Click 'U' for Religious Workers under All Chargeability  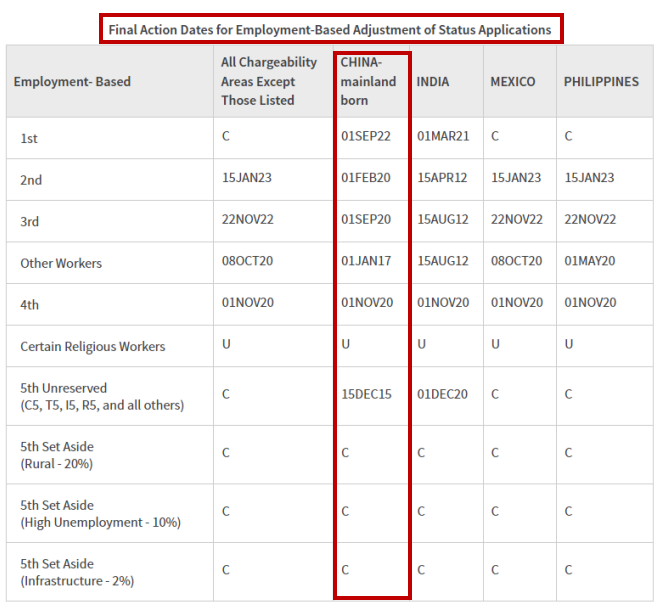226,344
